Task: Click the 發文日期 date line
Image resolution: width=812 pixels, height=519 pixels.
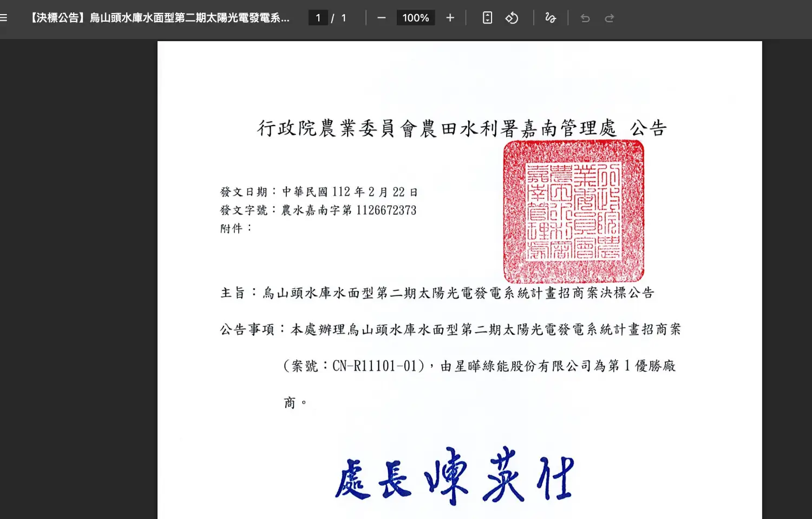Action: (x=319, y=192)
